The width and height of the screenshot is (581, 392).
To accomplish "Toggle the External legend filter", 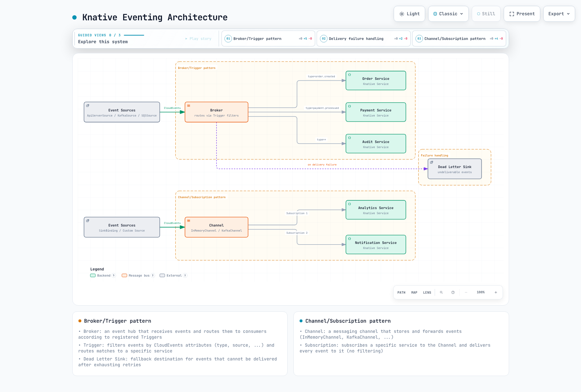I will point(173,275).
